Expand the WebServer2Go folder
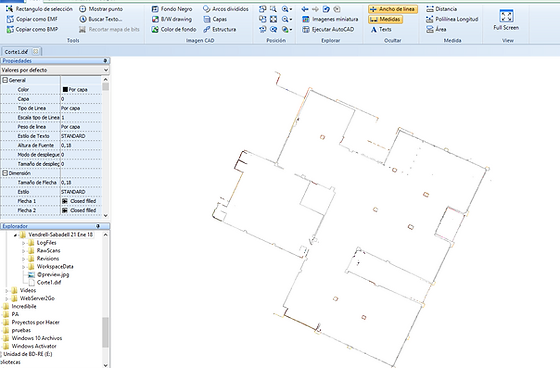Image resolution: width=560 pixels, height=368 pixels. [x=7, y=298]
